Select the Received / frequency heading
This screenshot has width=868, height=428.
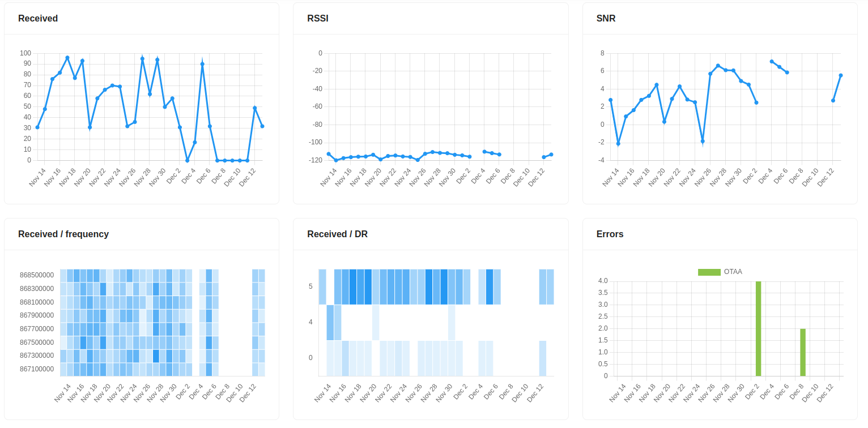pos(63,234)
